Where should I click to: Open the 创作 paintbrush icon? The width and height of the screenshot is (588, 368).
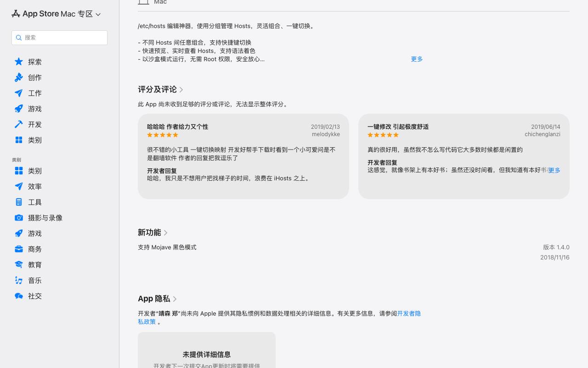click(19, 77)
